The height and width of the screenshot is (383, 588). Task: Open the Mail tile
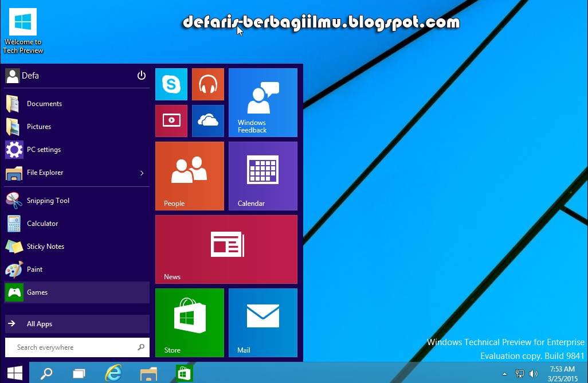[x=262, y=323]
